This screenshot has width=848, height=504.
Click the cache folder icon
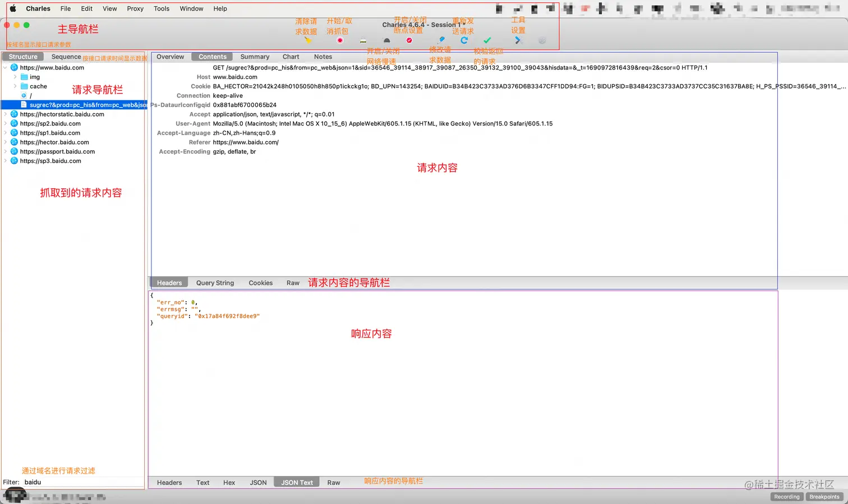point(24,86)
